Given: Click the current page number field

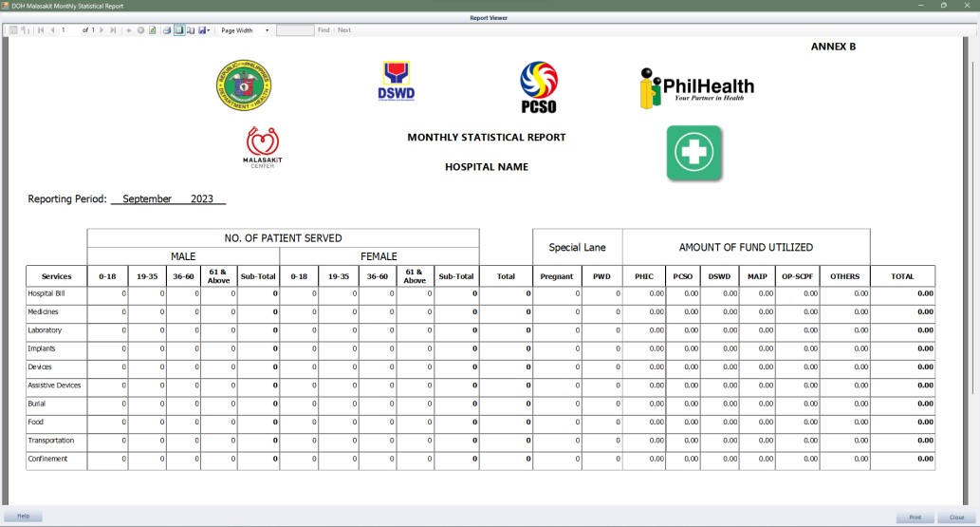Looking at the screenshot, I should [x=68, y=30].
